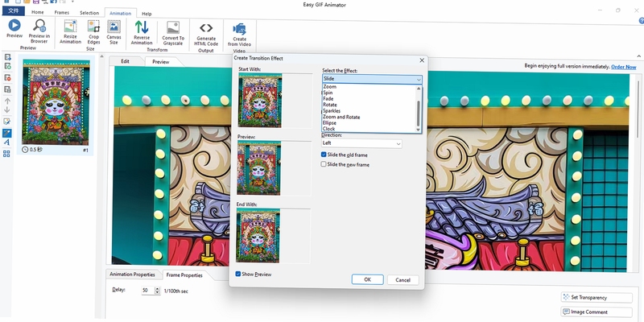Viewport: 644px width, 322px height.
Task: Convert animation to grayscale
Action: (x=173, y=33)
